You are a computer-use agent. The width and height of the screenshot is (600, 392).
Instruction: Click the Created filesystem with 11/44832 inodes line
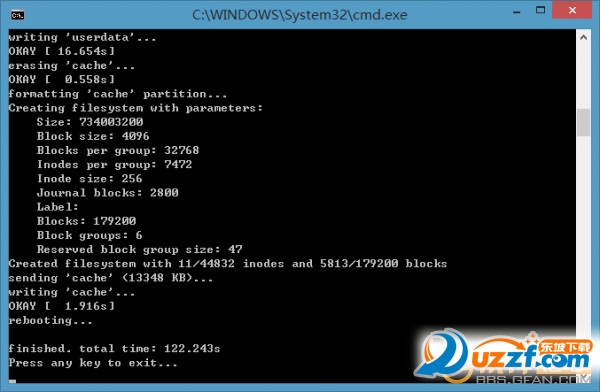[x=228, y=264]
